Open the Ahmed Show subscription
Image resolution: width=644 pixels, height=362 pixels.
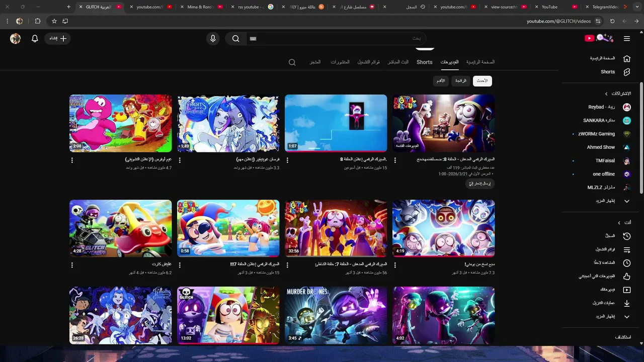pyautogui.click(x=609, y=147)
